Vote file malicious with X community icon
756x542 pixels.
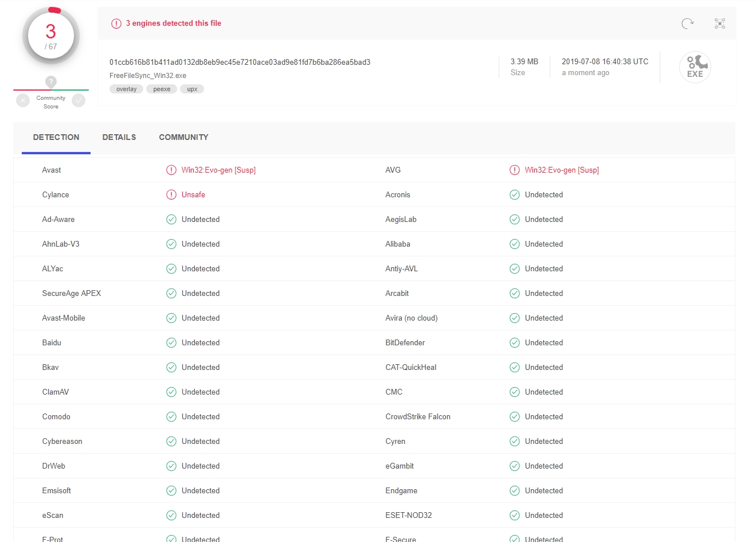[23, 100]
